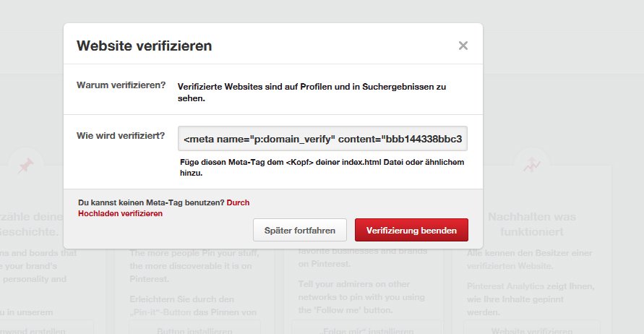Click Du kannst keinen Meta-Tag benutzen? text

(x=151, y=202)
